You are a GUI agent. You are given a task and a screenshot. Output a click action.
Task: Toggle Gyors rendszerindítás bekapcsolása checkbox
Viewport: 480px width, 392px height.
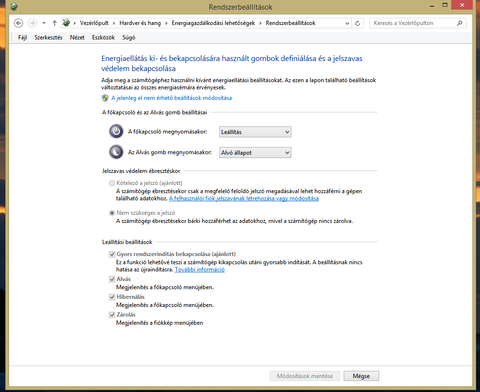[x=112, y=254]
